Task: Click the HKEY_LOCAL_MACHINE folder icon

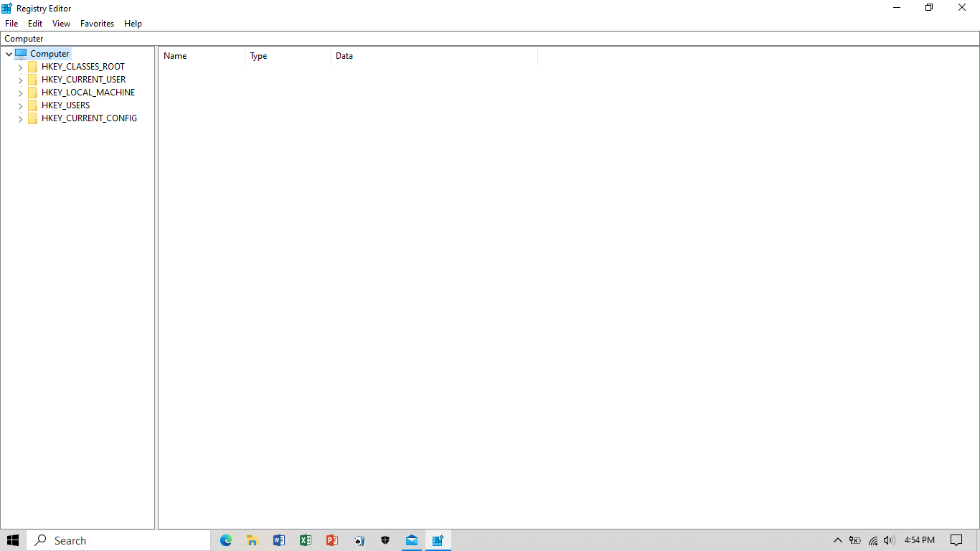Action: 32,93
